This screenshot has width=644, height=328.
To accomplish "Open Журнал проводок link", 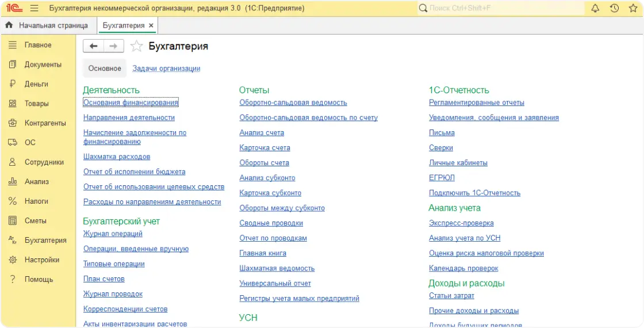I will point(113,294).
